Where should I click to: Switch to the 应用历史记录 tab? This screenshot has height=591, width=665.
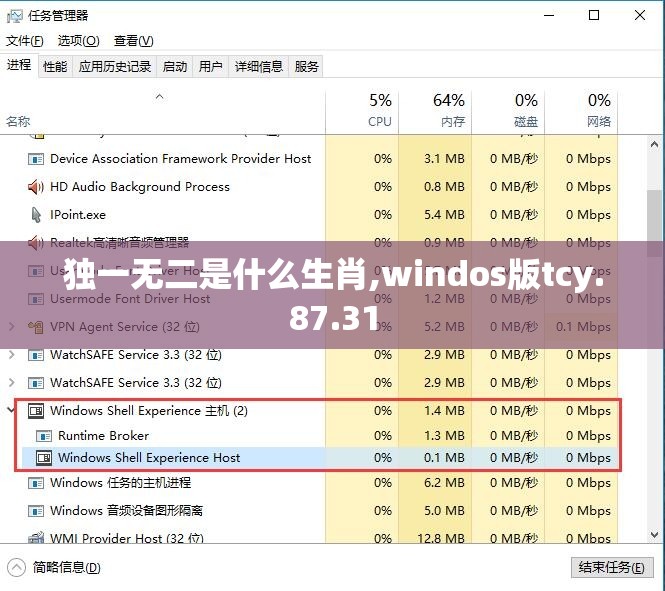pyautogui.click(x=115, y=67)
